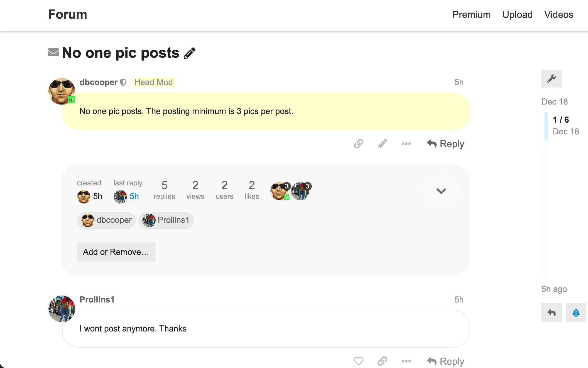Viewport: 588px width, 368px height.
Task: Open the Add or Remove participants control
Action: (x=116, y=252)
